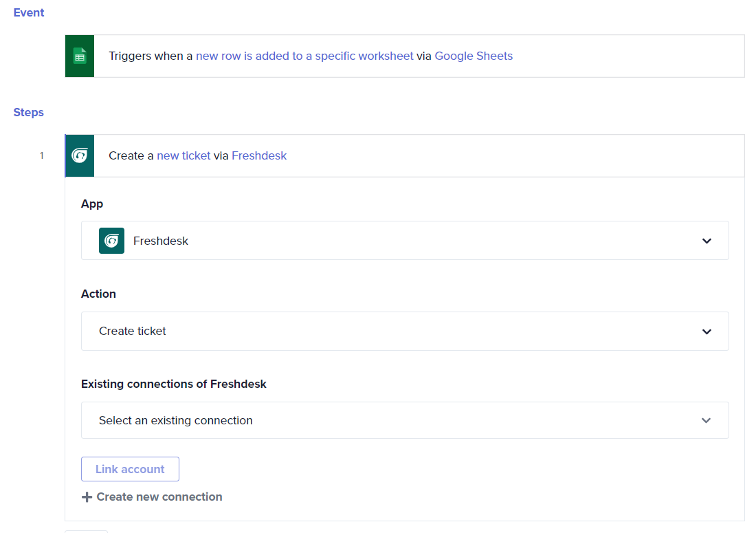
Task: Click the Freshdesk icon in step 1 header
Action: coord(80,156)
